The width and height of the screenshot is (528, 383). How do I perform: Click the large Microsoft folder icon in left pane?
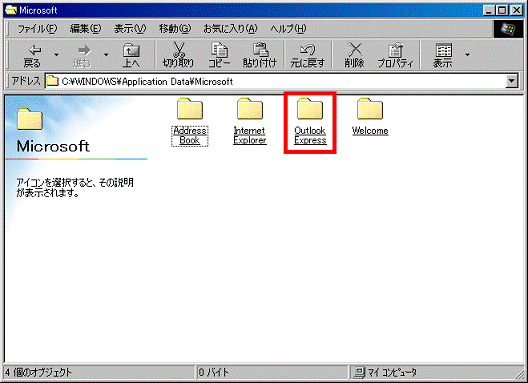[x=30, y=119]
